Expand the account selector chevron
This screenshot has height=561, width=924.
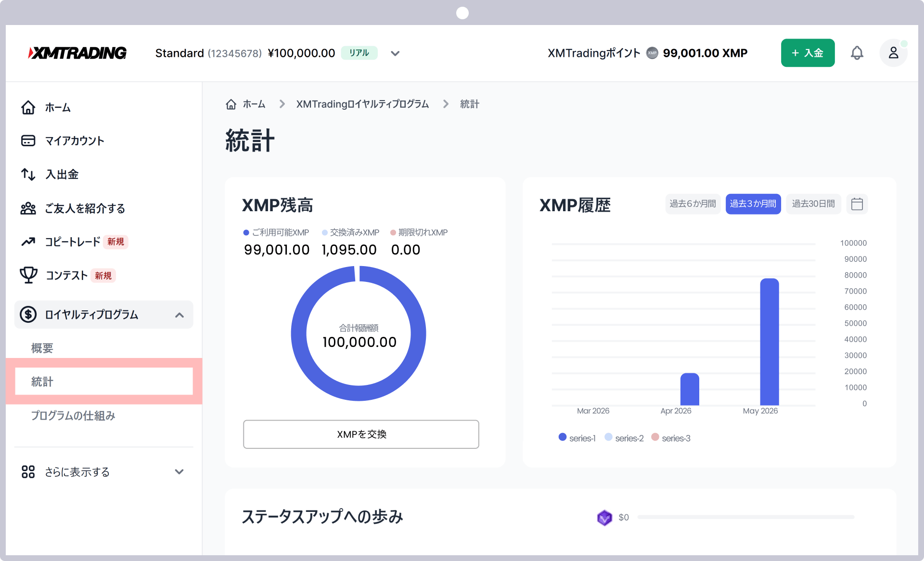click(395, 53)
